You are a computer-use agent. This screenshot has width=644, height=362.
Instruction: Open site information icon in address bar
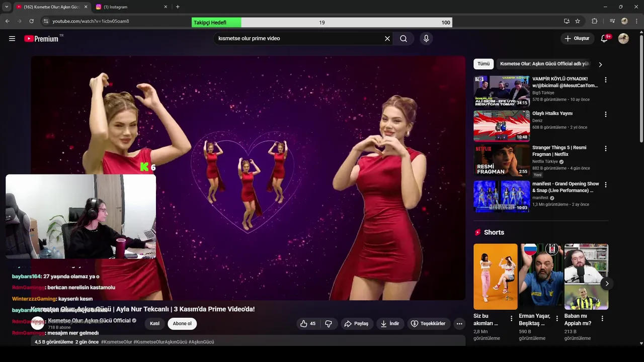[45, 21]
